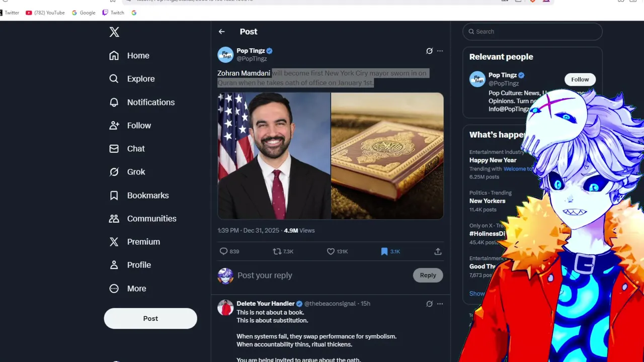Image resolution: width=644 pixels, height=362 pixels.
Task: Click the Reply button
Action: 428,275
